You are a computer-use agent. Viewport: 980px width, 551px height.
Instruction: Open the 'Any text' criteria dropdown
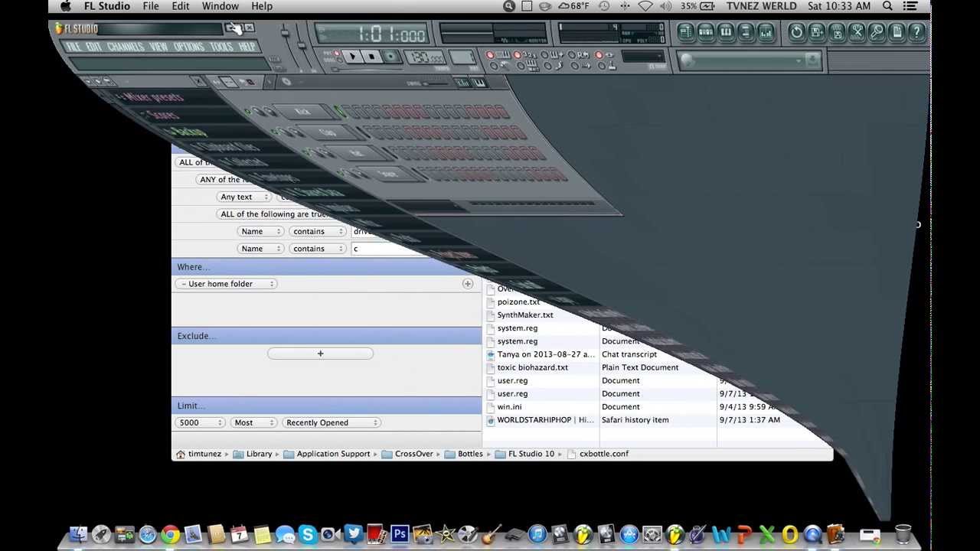click(x=245, y=197)
